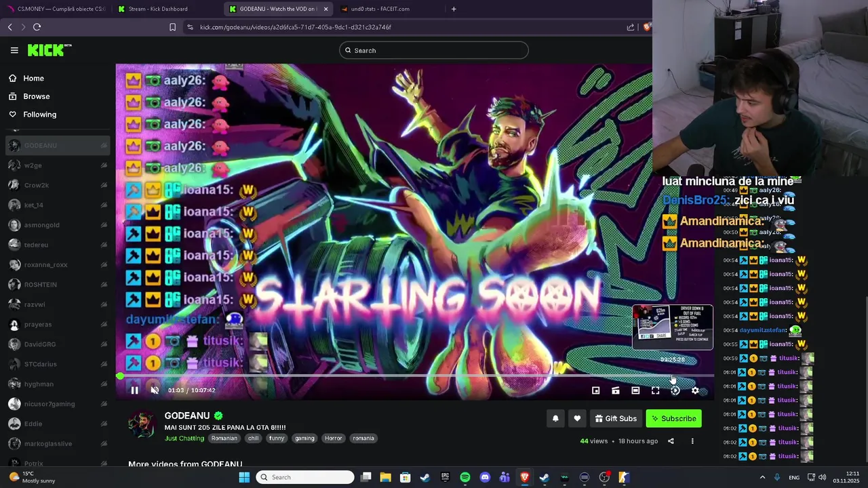Viewport: 868px width, 488px height.
Task: Open asmongold channel from sidebar
Action: coord(58,225)
